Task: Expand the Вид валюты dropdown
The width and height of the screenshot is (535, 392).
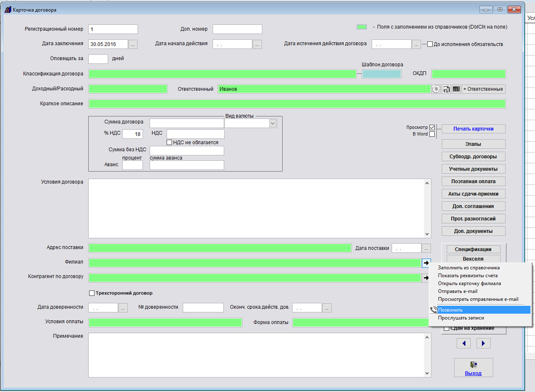Action: tap(273, 123)
